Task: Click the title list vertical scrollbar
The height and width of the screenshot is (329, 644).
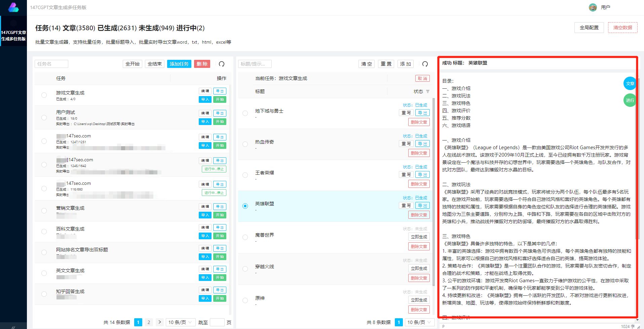Action: pyautogui.click(x=433, y=192)
